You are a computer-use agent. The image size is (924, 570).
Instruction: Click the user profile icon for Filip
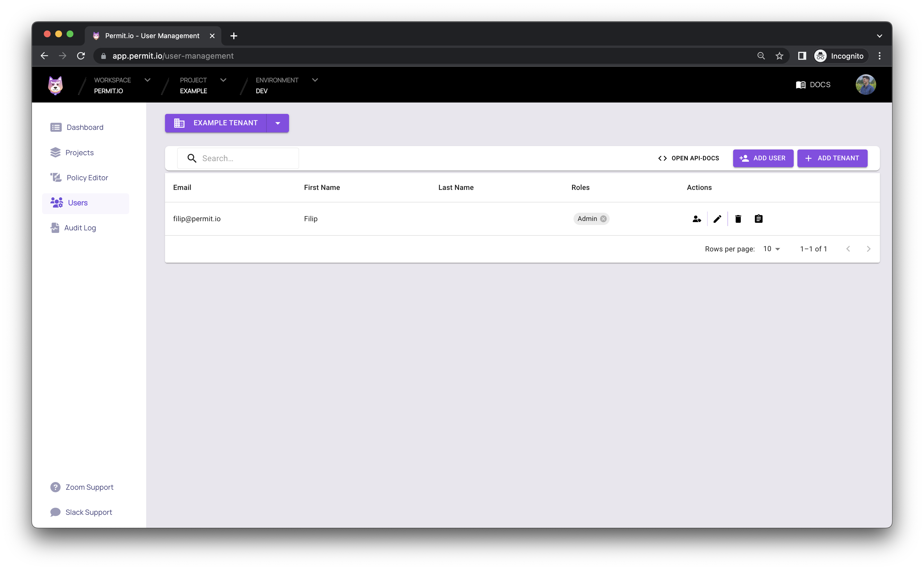pyautogui.click(x=697, y=219)
